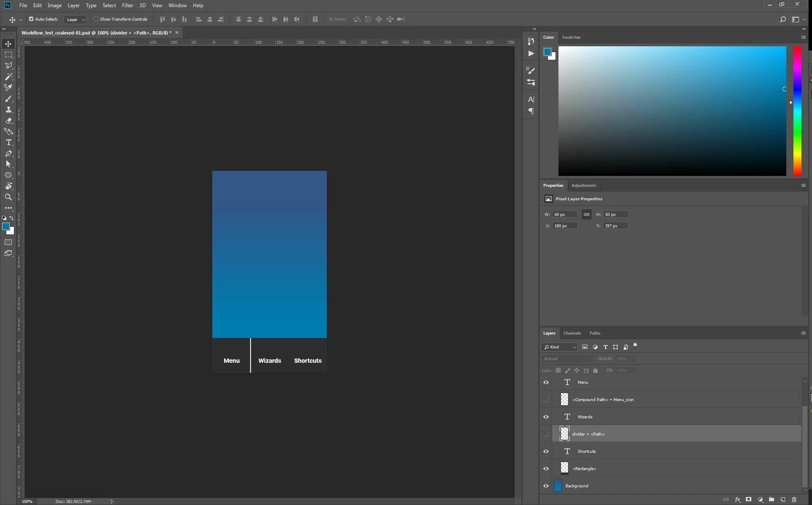Open the Filter menu
The image size is (812, 505).
[127, 5]
